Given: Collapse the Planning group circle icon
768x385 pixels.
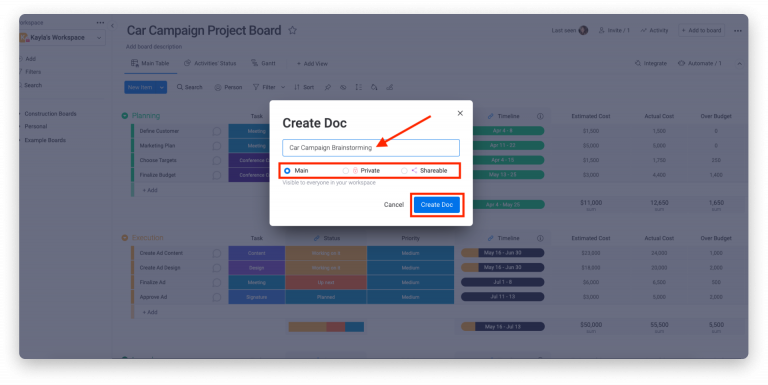Looking at the screenshot, I should (x=125, y=116).
